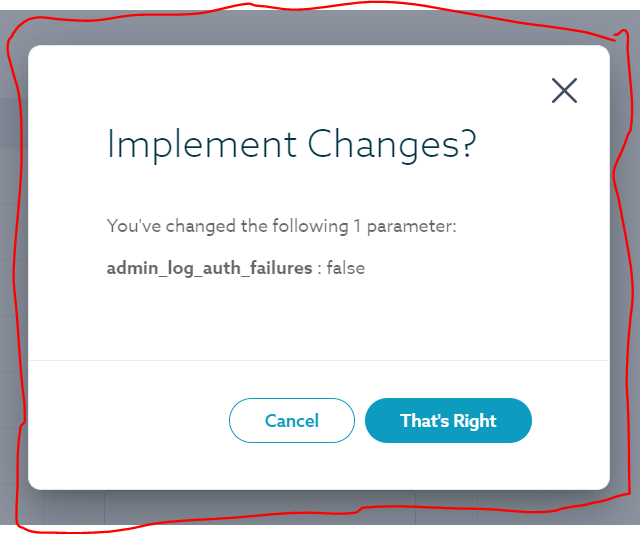Click the admin_log_auth_failures parameter name
This screenshot has height=534, width=640.
pyautogui.click(x=209, y=269)
